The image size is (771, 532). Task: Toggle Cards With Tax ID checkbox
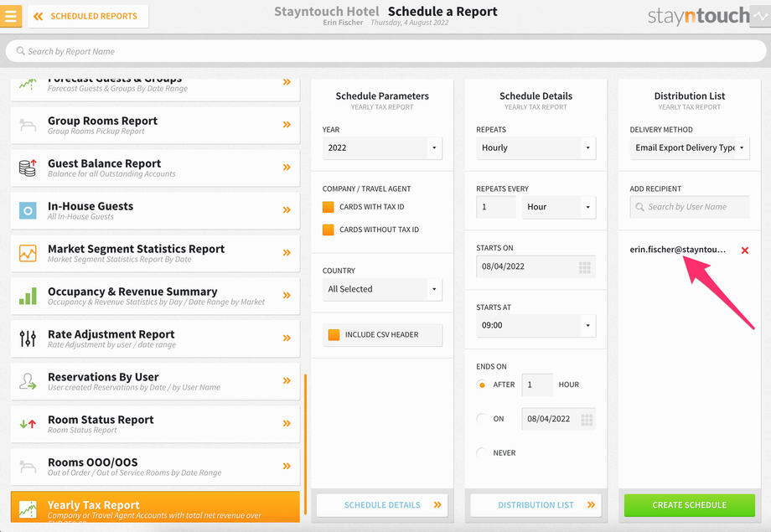328,207
